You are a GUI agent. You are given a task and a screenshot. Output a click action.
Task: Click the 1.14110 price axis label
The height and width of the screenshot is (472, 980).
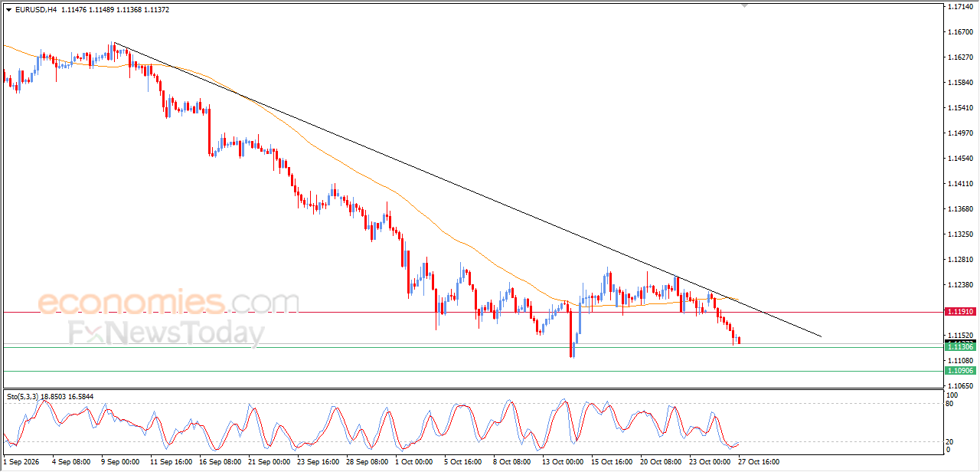(960, 184)
